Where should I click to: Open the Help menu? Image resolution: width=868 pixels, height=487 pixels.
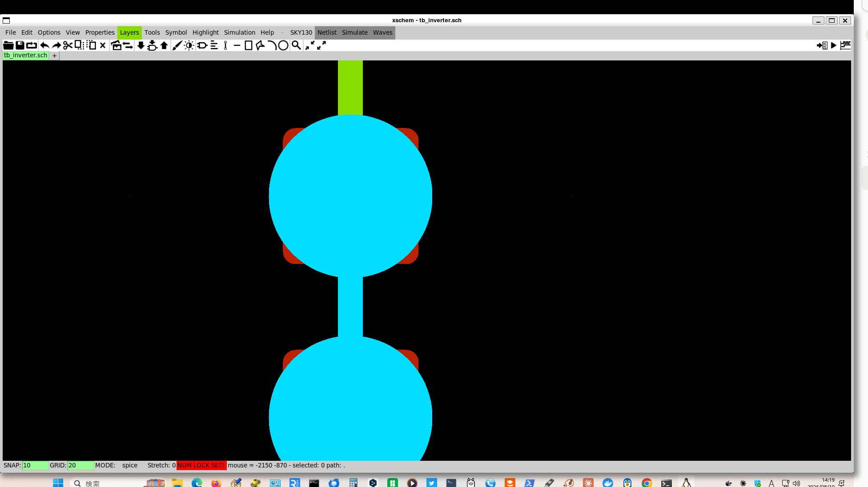(267, 32)
